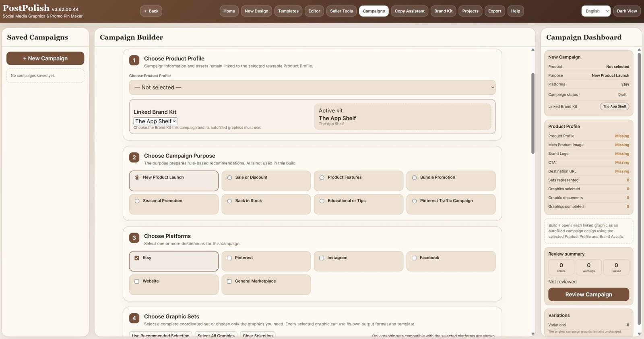644x339 pixels.
Task: Select Back in Stock purpose
Action: point(266,204)
